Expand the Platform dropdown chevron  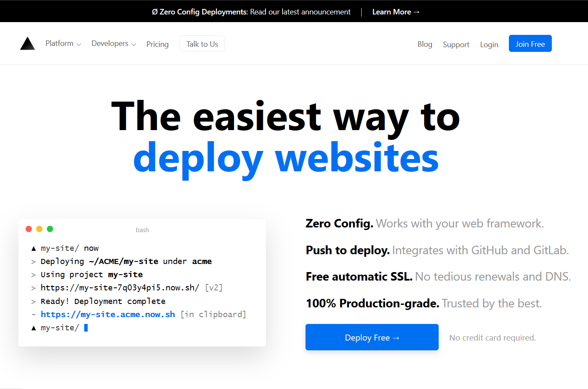(x=79, y=44)
